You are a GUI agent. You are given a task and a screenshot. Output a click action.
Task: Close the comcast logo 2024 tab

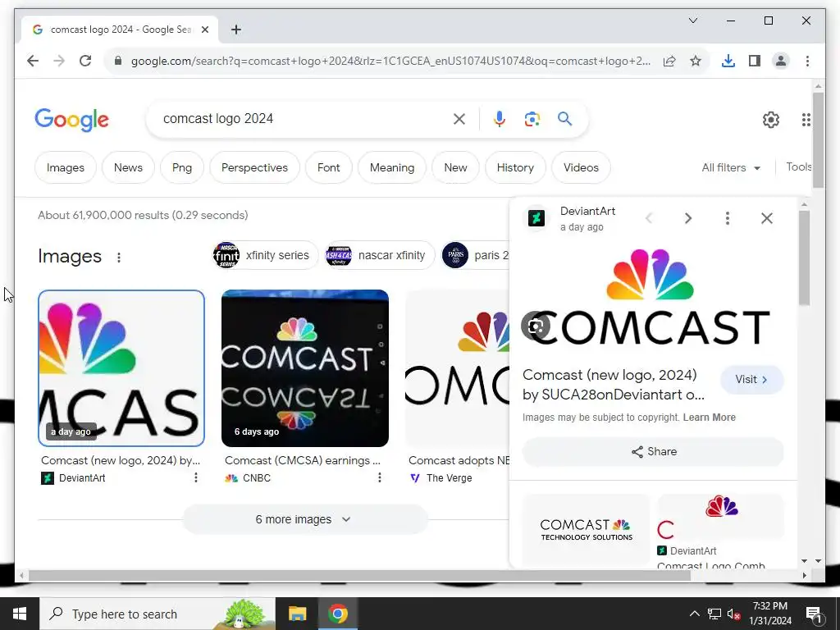204,30
